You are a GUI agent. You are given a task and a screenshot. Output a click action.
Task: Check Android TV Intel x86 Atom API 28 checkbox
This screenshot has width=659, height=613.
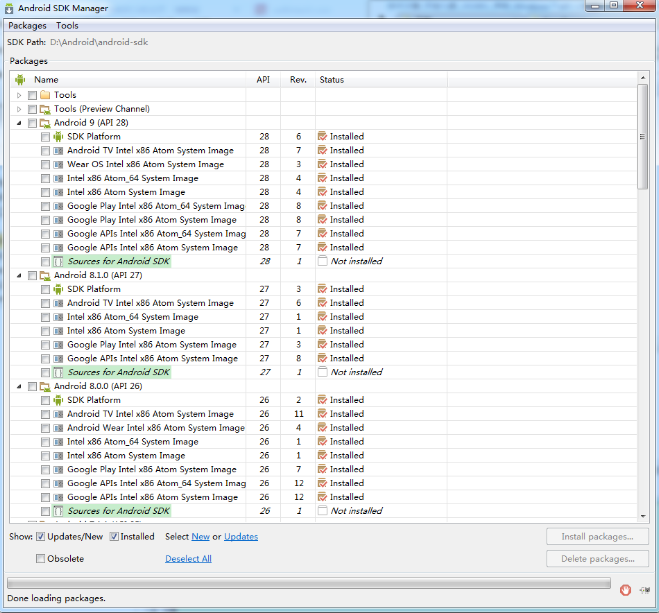(45, 151)
